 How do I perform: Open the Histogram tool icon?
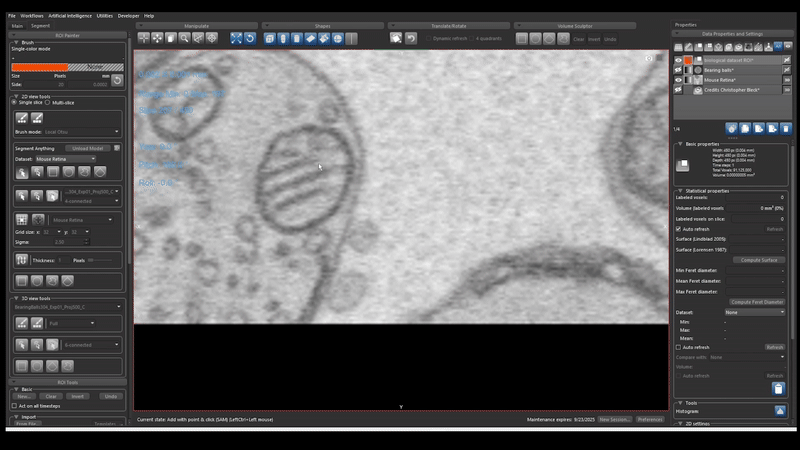(780, 411)
